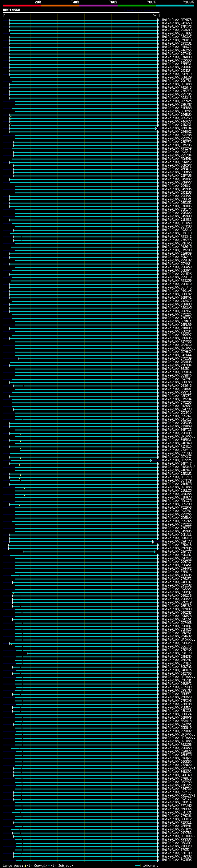Click the shorter alignment bar for UniRef100_C0Z2P5
The image size is (197, 868).
(x=81, y=460)
